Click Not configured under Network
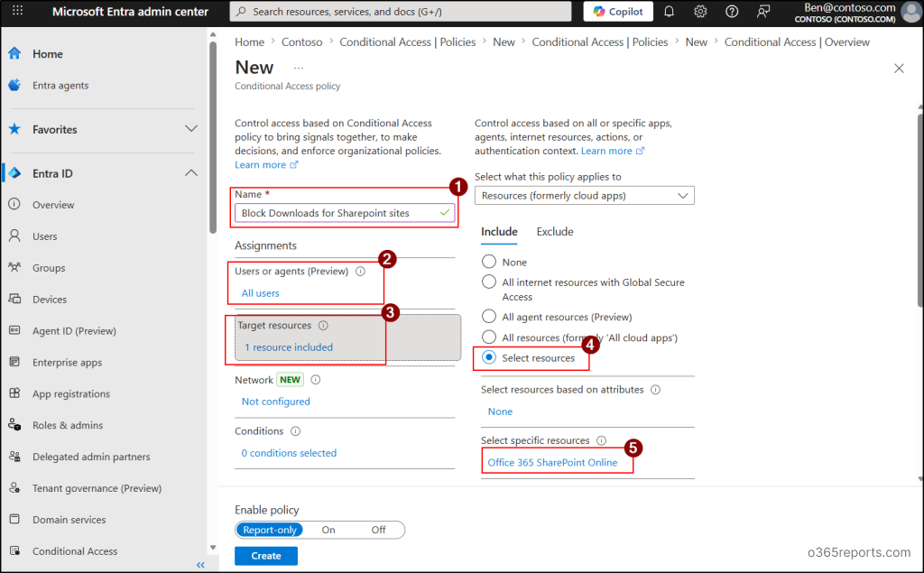 275,402
